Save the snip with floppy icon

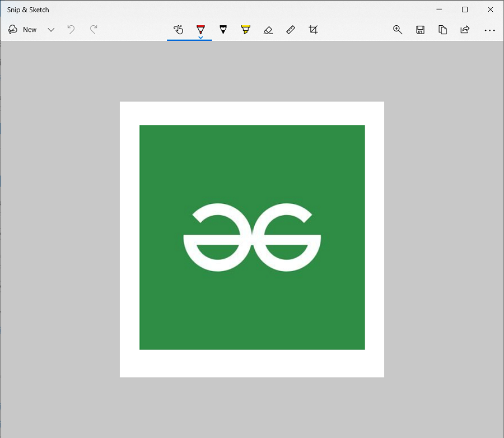click(x=420, y=30)
